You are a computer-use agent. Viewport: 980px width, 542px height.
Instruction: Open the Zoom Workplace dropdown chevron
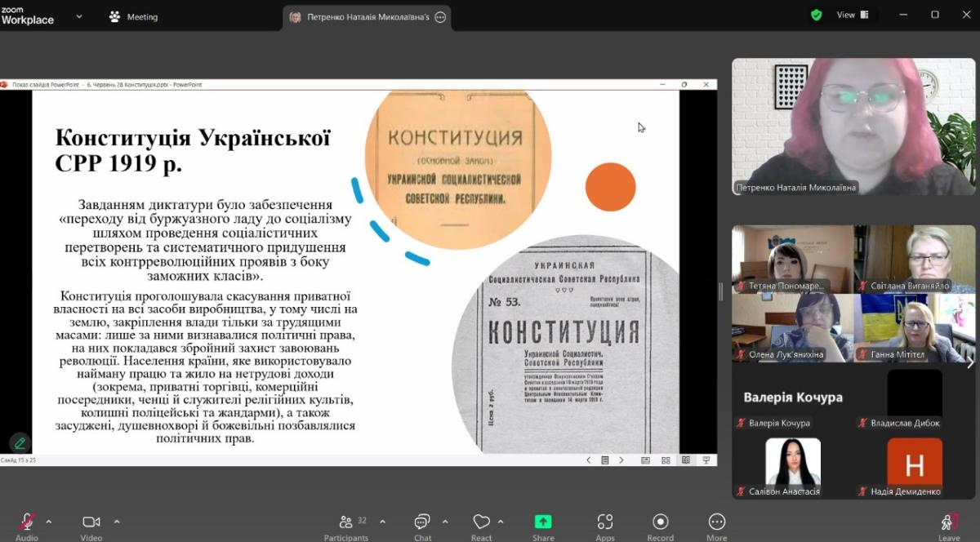coord(79,16)
